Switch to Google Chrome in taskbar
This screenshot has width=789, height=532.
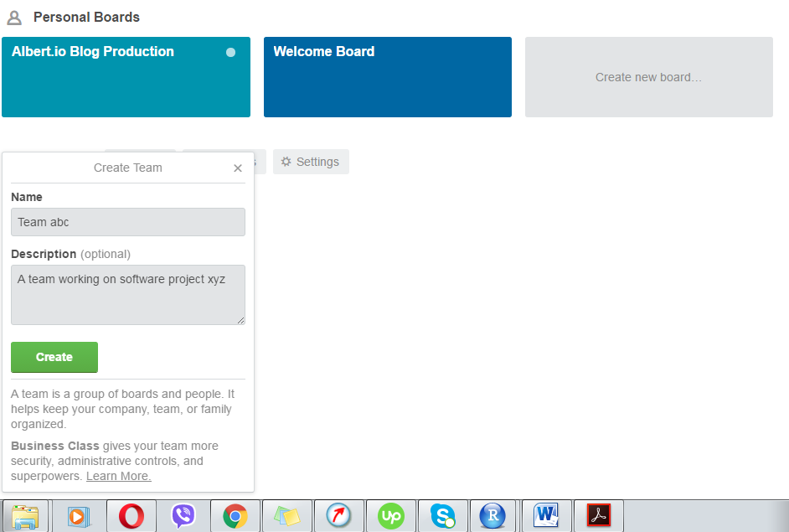pos(235,516)
